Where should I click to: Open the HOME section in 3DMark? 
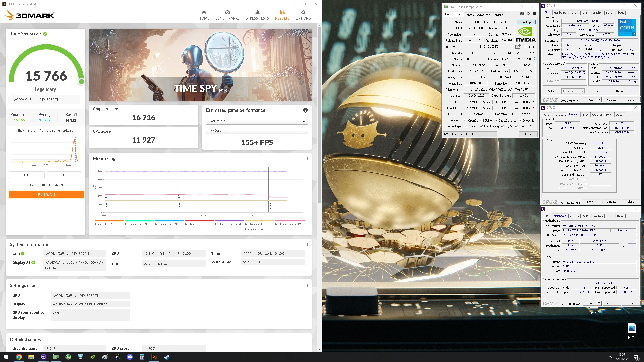[204, 15]
